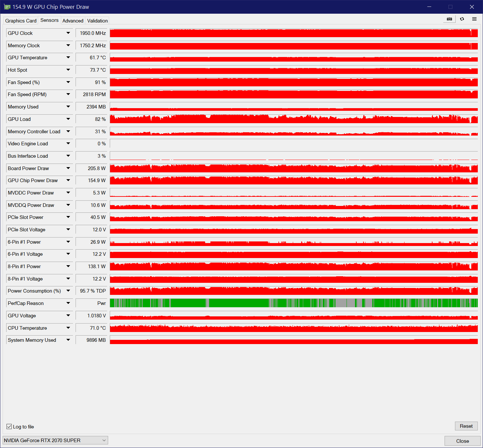Expand the PerfCap Reason dropdown

coord(68,303)
